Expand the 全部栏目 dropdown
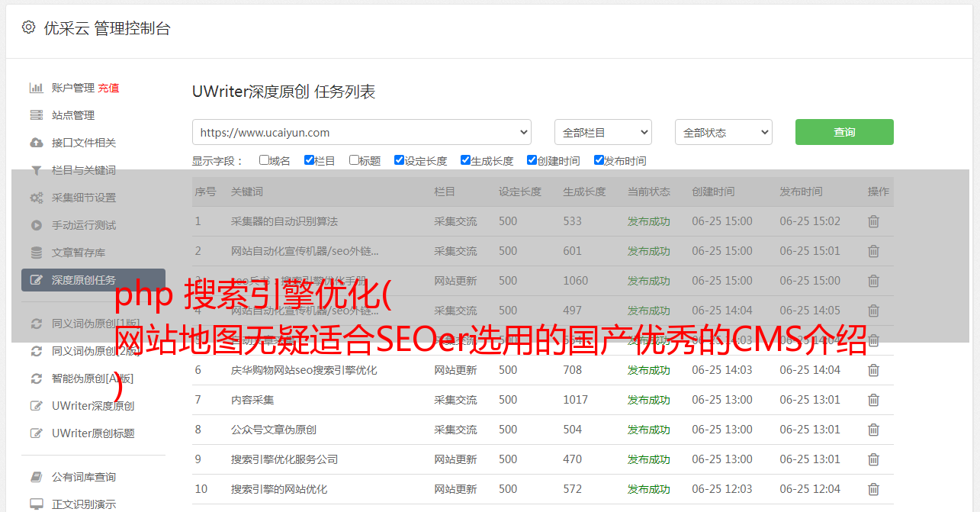980x512 pixels. click(x=602, y=132)
